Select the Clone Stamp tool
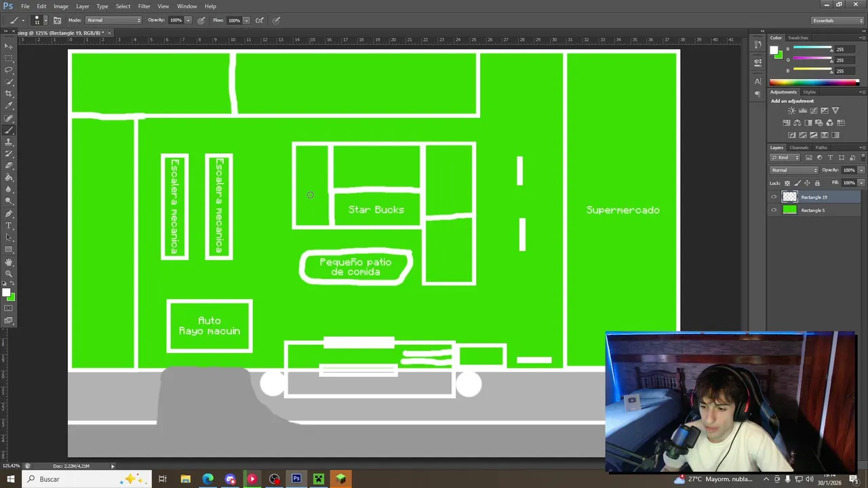This screenshot has width=868, height=488. coord(9,142)
